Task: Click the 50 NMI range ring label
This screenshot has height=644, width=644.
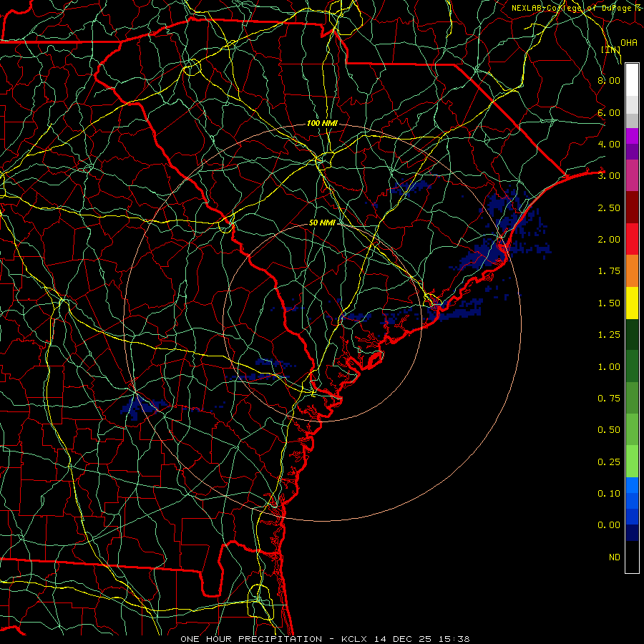Action: click(x=323, y=223)
